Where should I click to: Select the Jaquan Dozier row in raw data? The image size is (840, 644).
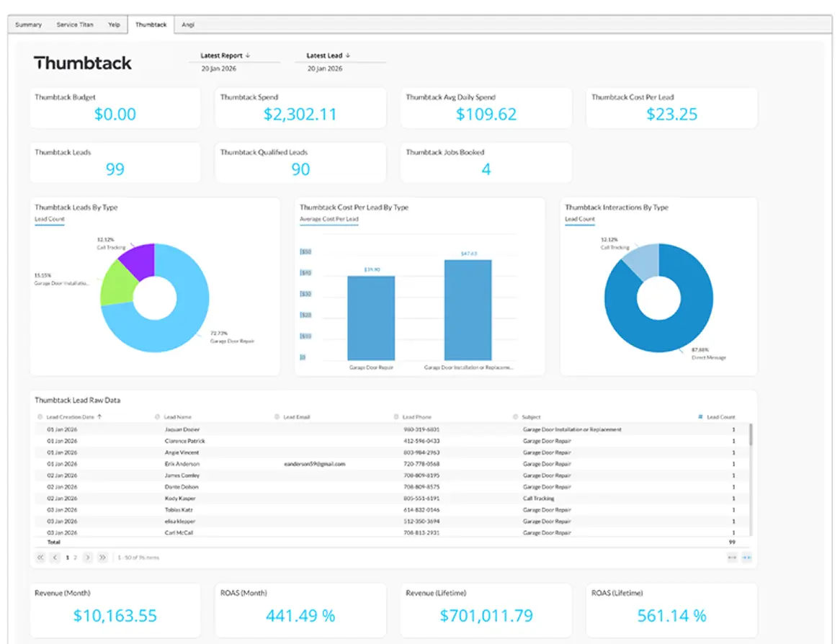[288, 429]
